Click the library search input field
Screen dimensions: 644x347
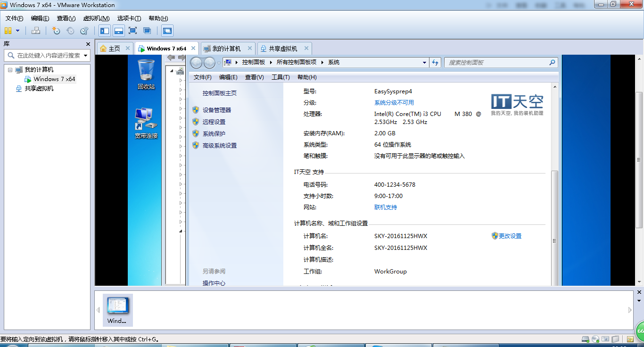point(47,55)
